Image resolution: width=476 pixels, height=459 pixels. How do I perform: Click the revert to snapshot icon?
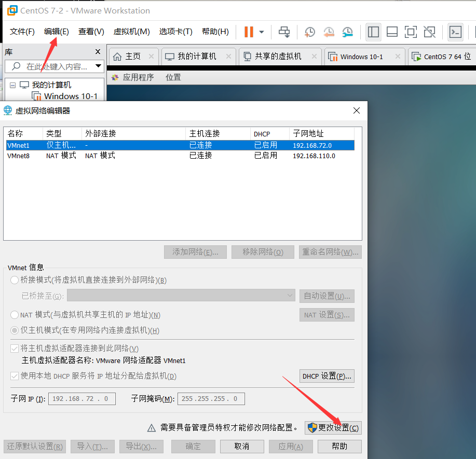coord(329,32)
